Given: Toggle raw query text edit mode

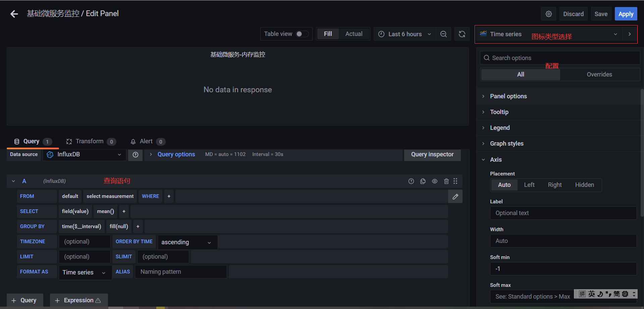Looking at the screenshot, I should [x=455, y=197].
